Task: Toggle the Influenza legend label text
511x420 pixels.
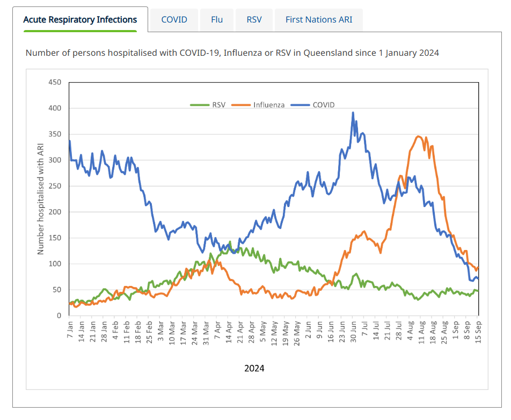Action: tap(268, 105)
